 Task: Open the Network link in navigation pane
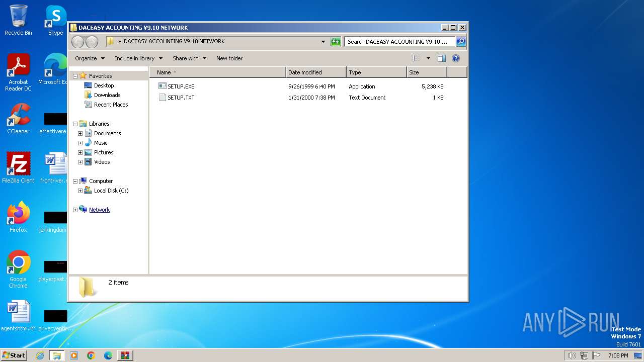(x=99, y=210)
